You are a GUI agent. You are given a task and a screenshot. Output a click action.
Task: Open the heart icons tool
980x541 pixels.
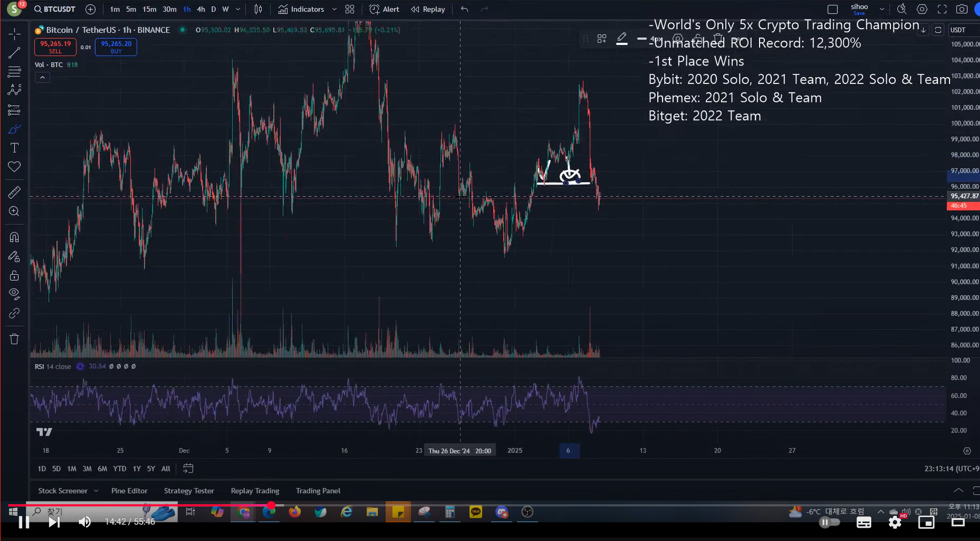tap(14, 167)
